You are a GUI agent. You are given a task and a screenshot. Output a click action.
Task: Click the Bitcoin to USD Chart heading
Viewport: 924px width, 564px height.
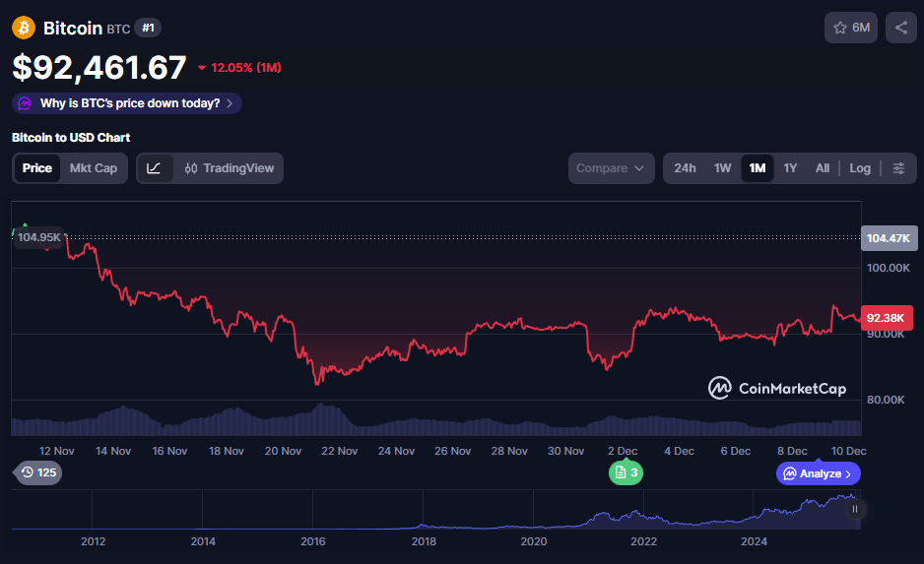71,138
